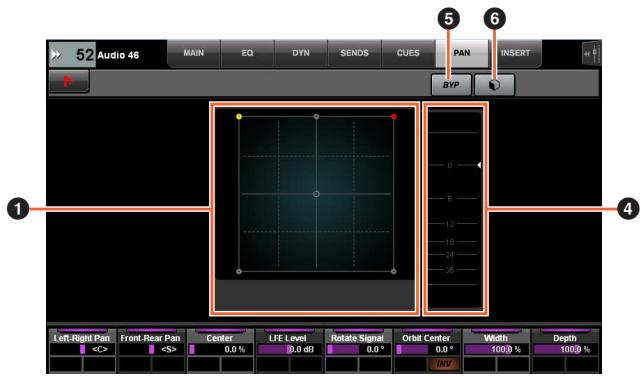Click the red flag icon button

click(68, 81)
